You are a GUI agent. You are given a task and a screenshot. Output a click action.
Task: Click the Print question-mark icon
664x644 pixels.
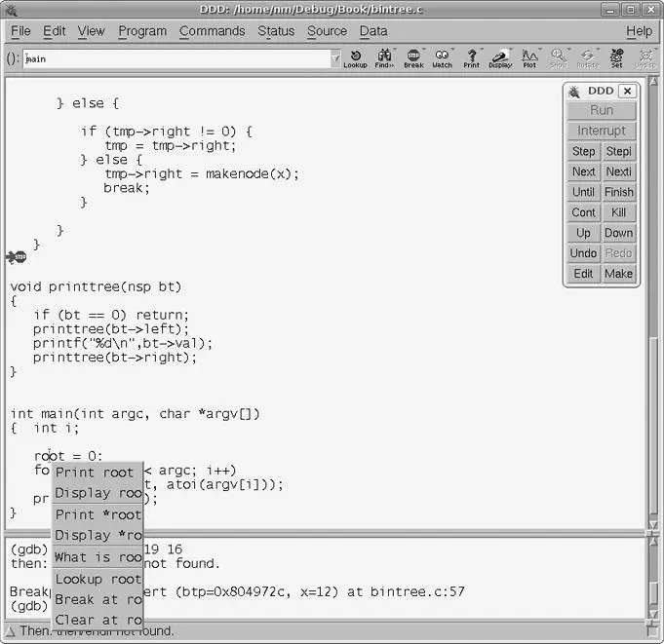coord(472,58)
